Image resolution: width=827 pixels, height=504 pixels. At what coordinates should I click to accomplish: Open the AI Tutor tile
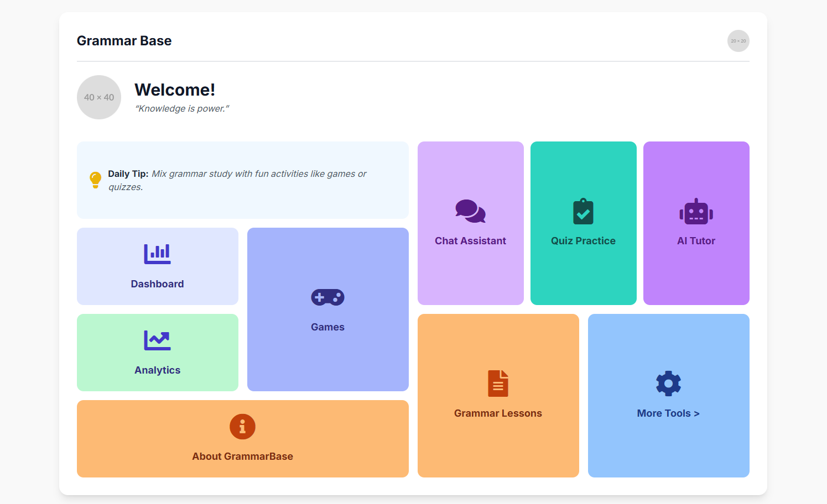coord(696,223)
